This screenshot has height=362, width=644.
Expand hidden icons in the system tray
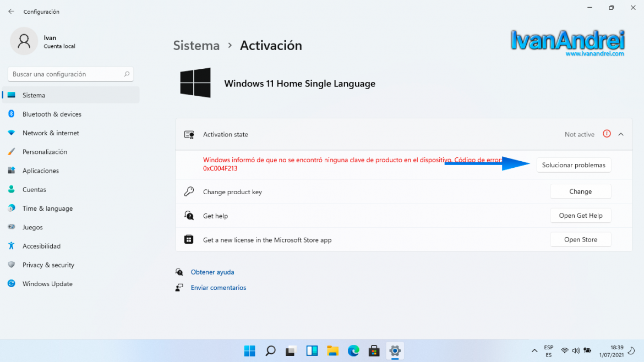(534, 350)
